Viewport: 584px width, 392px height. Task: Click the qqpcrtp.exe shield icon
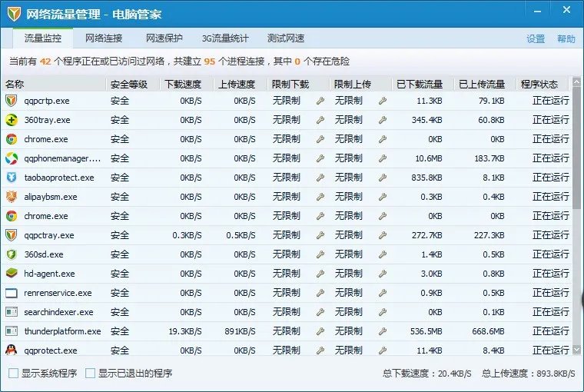(x=12, y=101)
